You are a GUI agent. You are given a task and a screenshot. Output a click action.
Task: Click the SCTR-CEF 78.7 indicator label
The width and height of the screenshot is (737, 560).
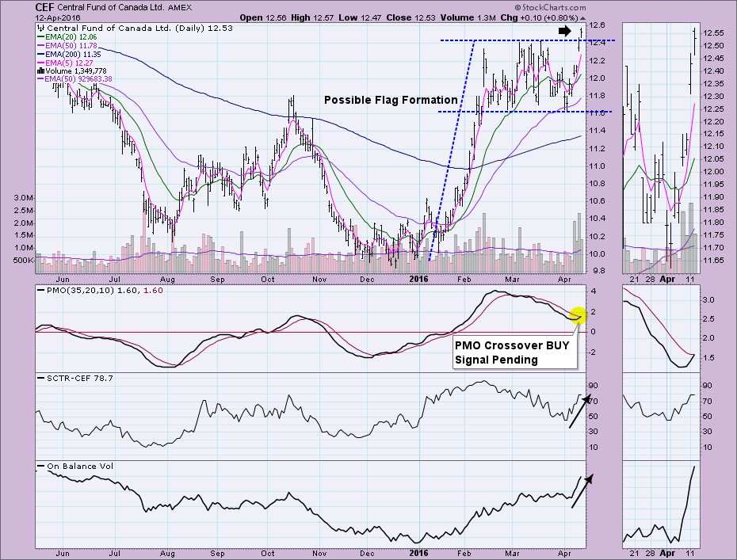tap(79, 378)
